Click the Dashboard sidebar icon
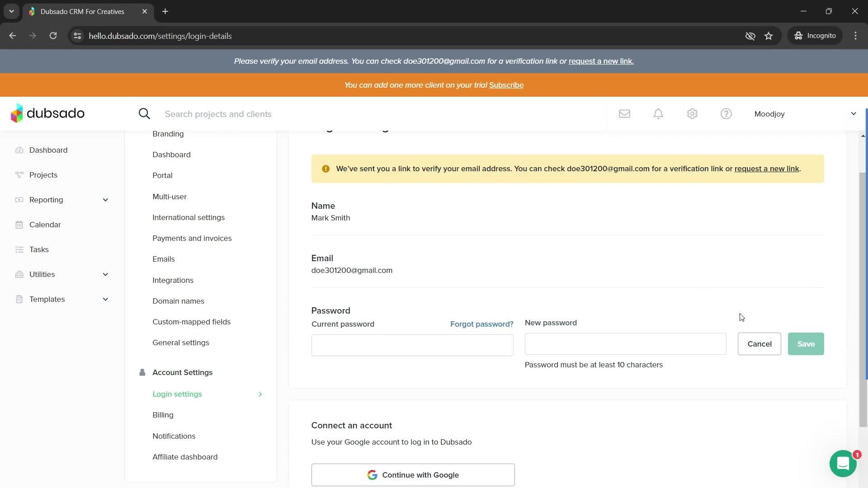The width and height of the screenshot is (868, 488). [x=19, y=150]
